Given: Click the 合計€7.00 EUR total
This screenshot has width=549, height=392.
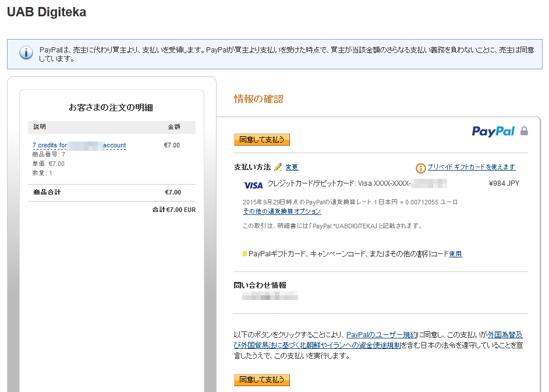Looking at the screenshot, I should 174,210.
